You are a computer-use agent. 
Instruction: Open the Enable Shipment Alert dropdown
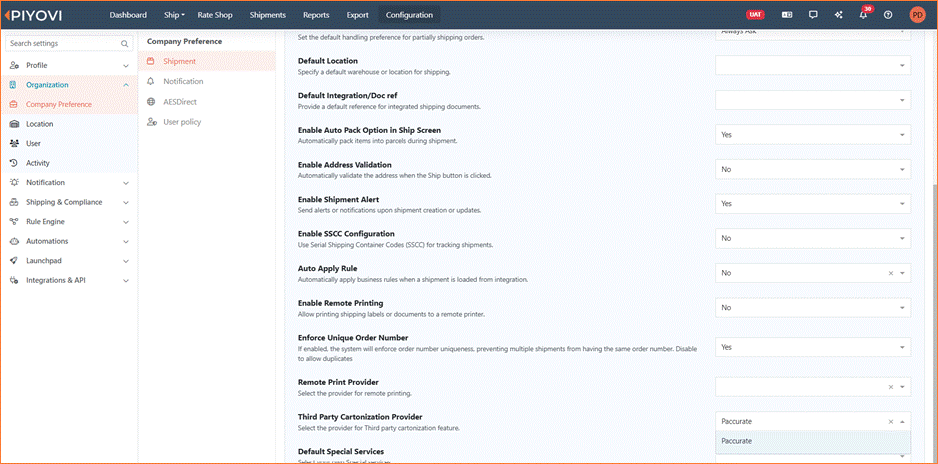tap(813, 204)
